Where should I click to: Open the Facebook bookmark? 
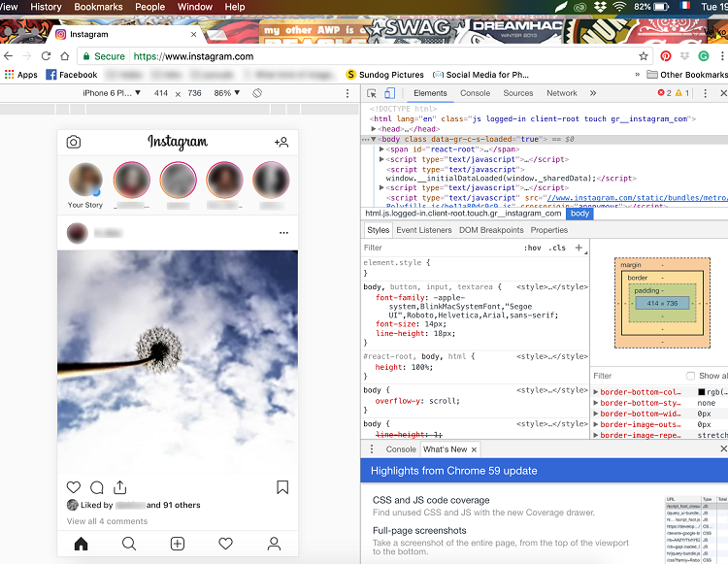(x=72, y=75)
